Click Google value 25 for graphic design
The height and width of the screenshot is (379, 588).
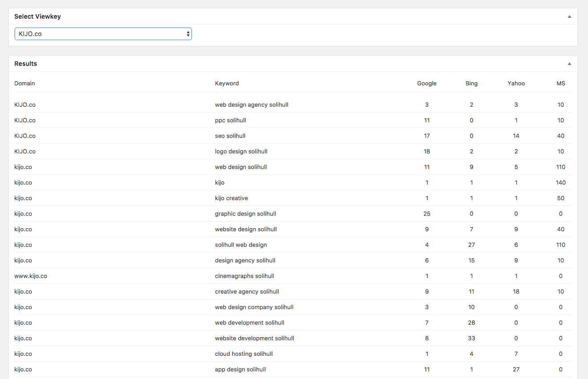pyautogui.click(x=426, y=214)
